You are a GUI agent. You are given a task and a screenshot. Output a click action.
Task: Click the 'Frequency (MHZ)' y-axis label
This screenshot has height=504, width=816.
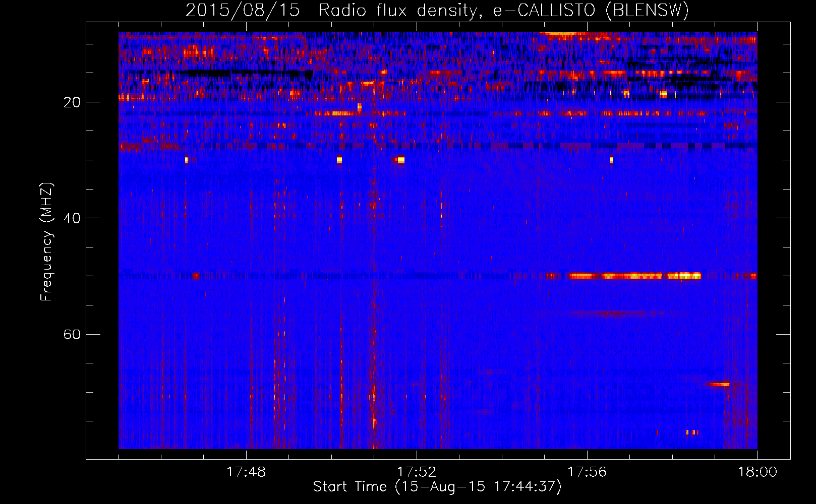coord(46,242)
